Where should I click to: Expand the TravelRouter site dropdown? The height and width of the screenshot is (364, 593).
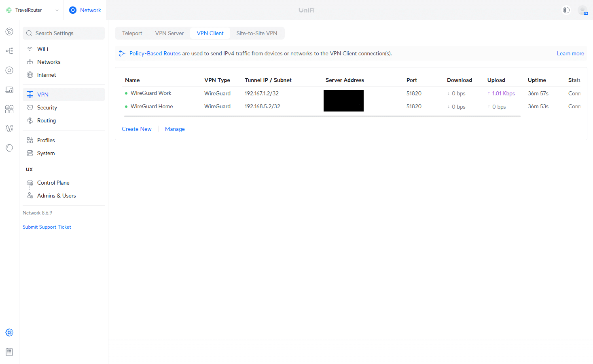(57, 10)
